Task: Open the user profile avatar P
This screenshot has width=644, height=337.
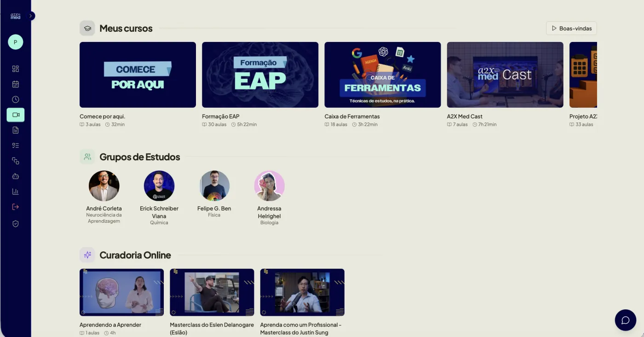Action: (16, 42)
